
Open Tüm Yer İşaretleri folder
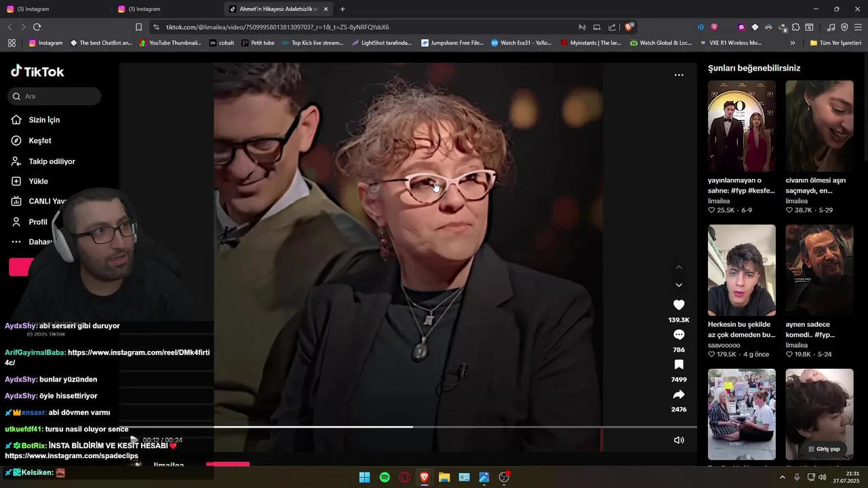(835, 43)
